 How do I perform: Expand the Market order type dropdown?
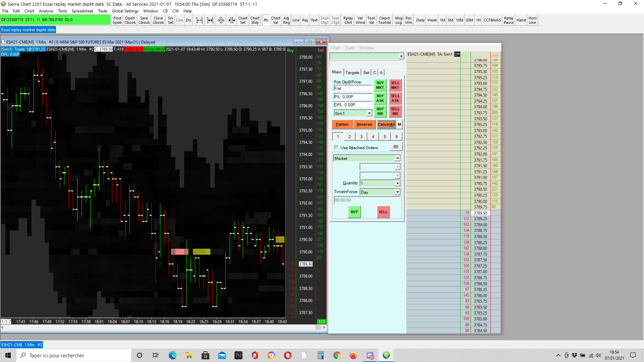click(x=397, y=158)
